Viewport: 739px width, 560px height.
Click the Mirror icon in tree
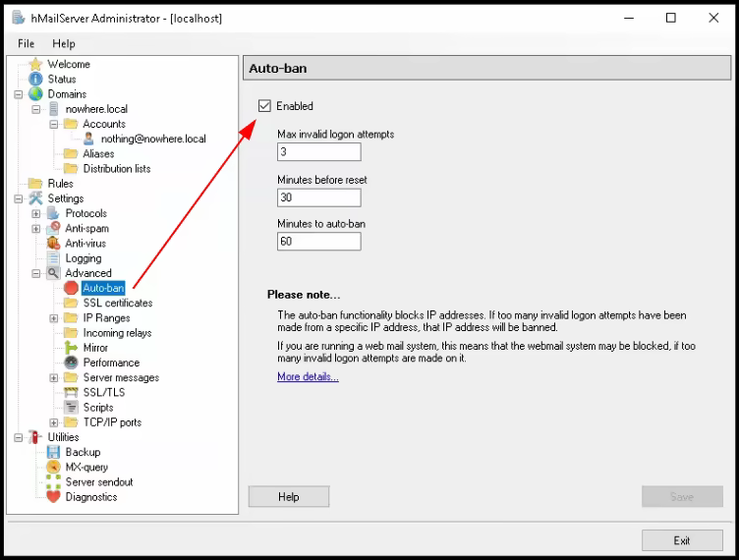(x=71, y=348)
